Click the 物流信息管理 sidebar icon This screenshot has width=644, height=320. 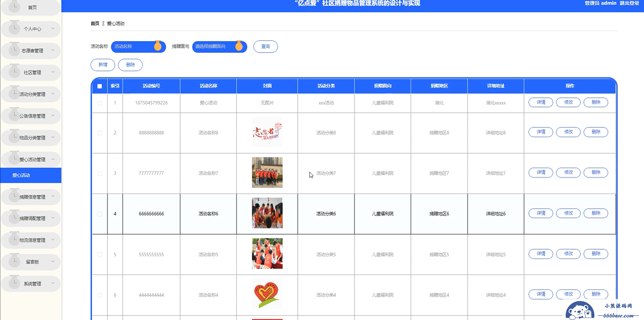tap(14, 238)
